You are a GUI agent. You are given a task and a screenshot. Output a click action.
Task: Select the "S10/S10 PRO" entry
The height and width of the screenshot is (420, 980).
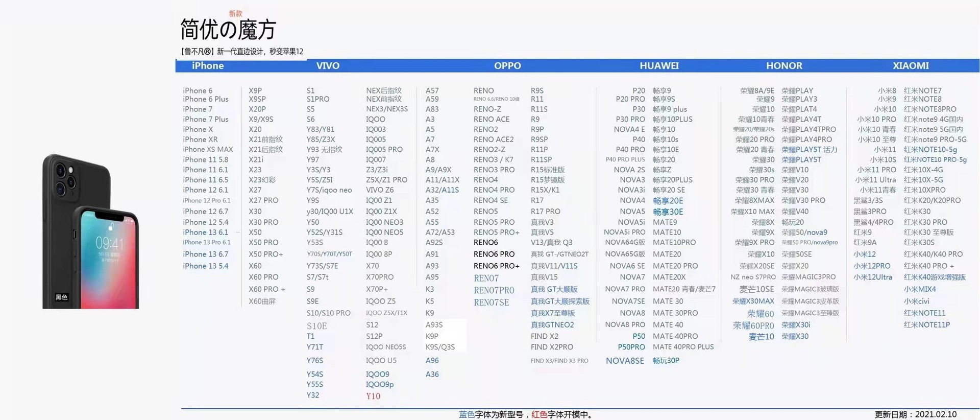[x=328, y=313]
